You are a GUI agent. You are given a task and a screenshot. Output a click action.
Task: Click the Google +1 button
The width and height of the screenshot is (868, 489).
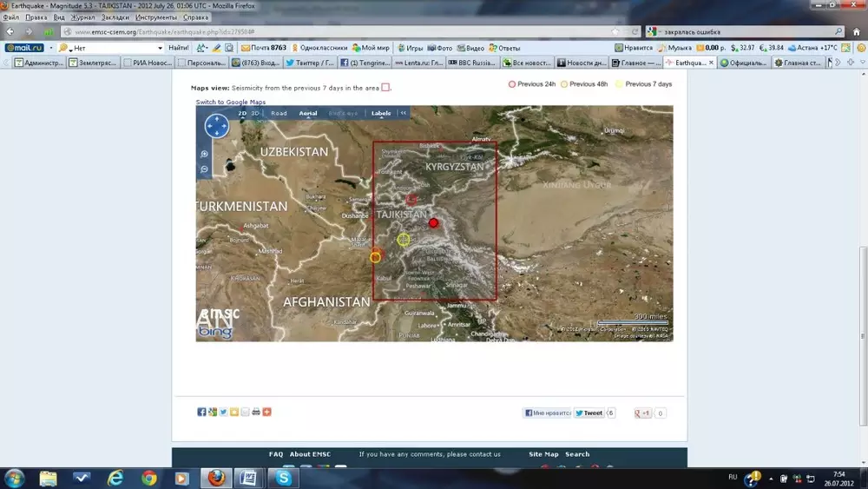(x=642, y=413)
